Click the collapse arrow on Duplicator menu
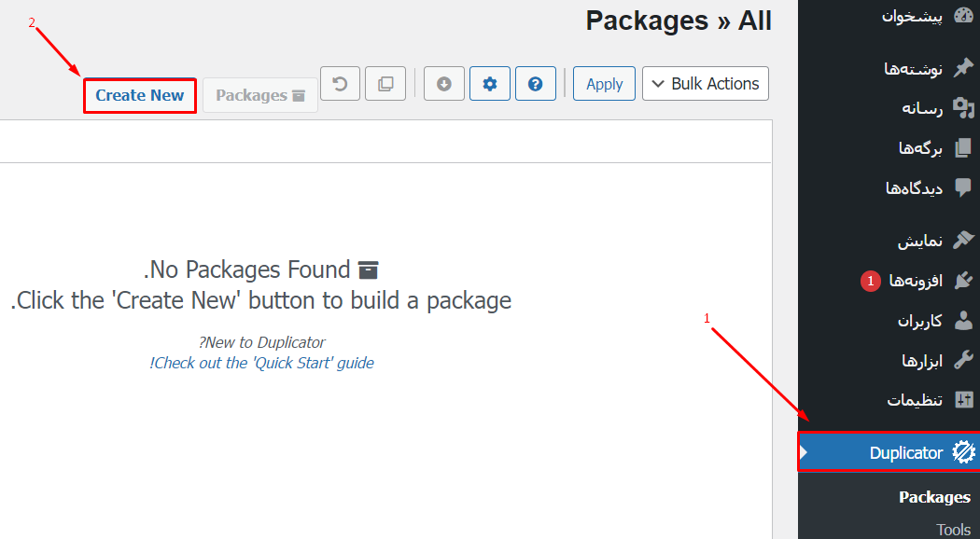Image resolution: width=980 pixels, height=539 pixels. tap(804, 452)
